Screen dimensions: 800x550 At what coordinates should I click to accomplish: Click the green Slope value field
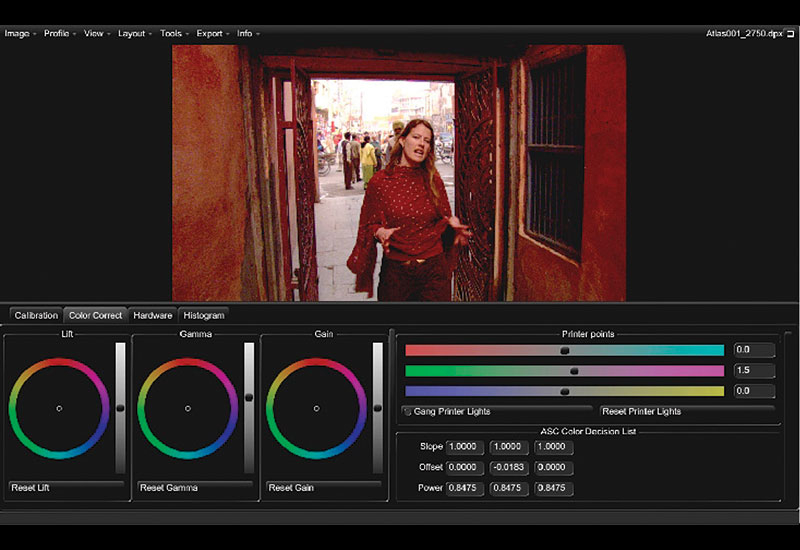tap(509, 447)
